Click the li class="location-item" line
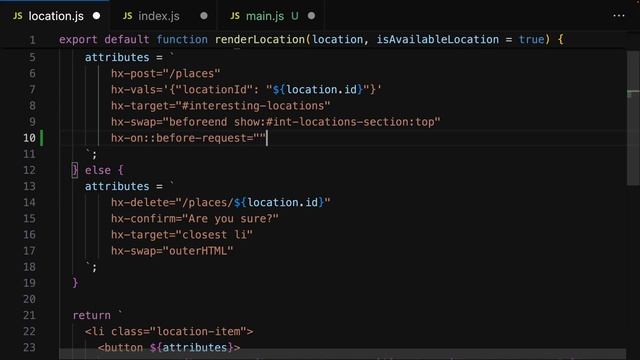 pyautogui.click(x=169, y=331)
